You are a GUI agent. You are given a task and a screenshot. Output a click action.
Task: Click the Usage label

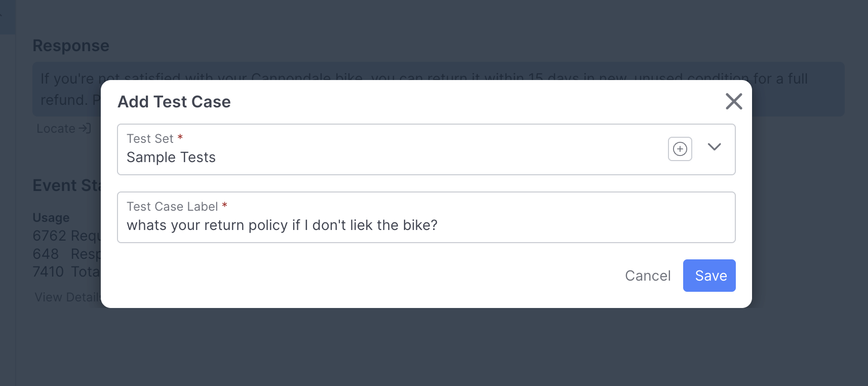tap(51, 218)
